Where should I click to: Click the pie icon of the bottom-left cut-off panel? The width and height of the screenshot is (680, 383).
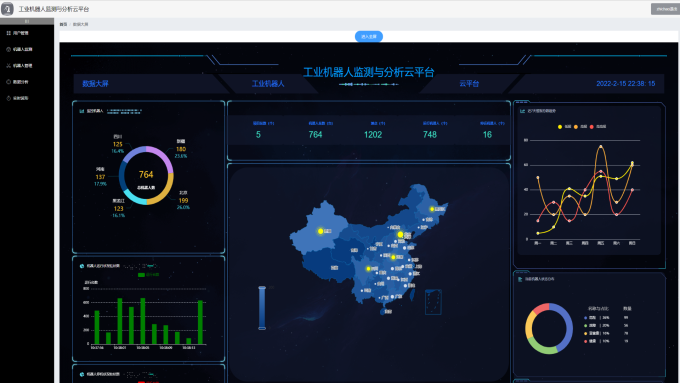(x=82, y=374)
